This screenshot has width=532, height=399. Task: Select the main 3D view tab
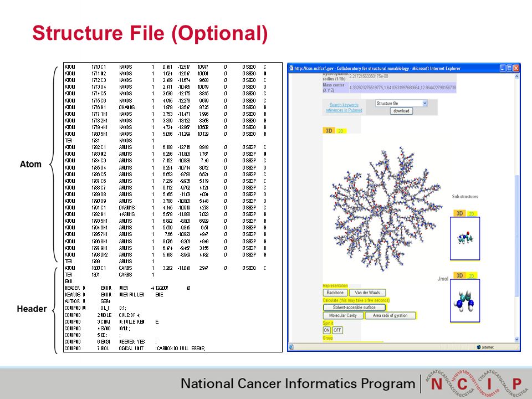click(x=329, y=131)
